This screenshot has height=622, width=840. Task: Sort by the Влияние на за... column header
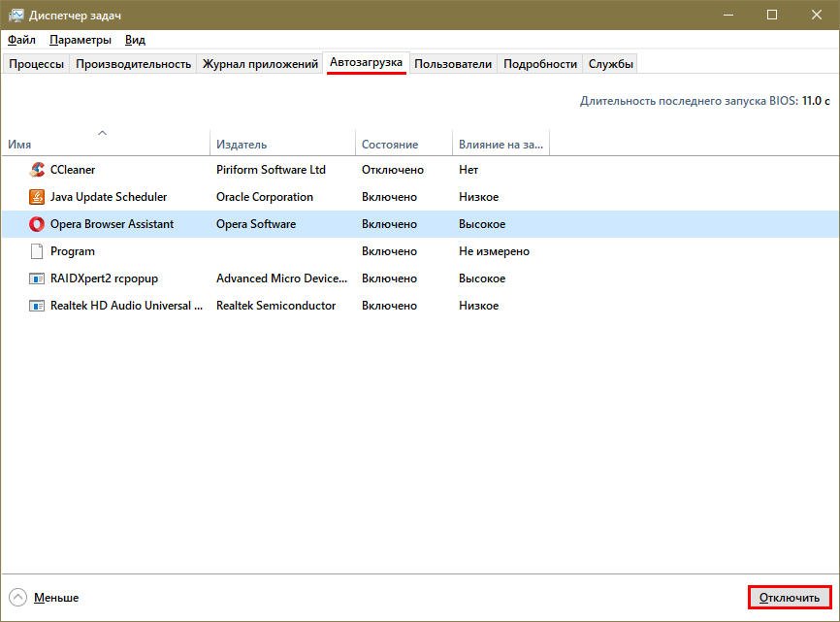[501, 145]
